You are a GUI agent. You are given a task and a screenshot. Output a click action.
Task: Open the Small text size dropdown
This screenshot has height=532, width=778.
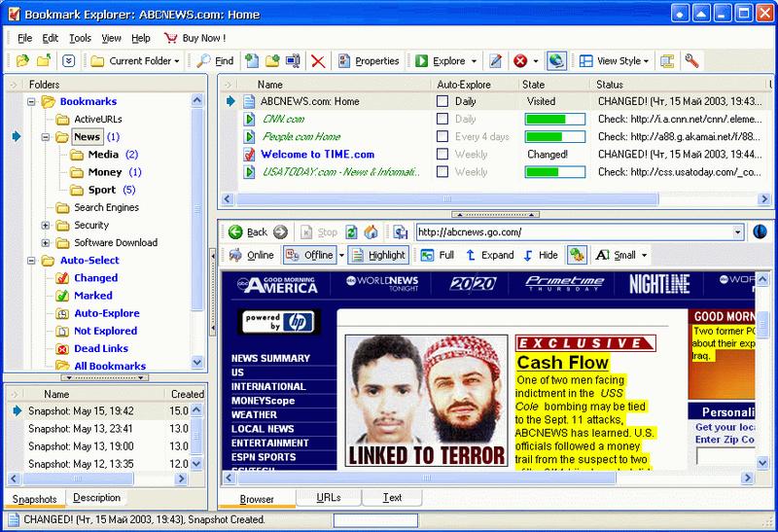(x=644, y=256)
